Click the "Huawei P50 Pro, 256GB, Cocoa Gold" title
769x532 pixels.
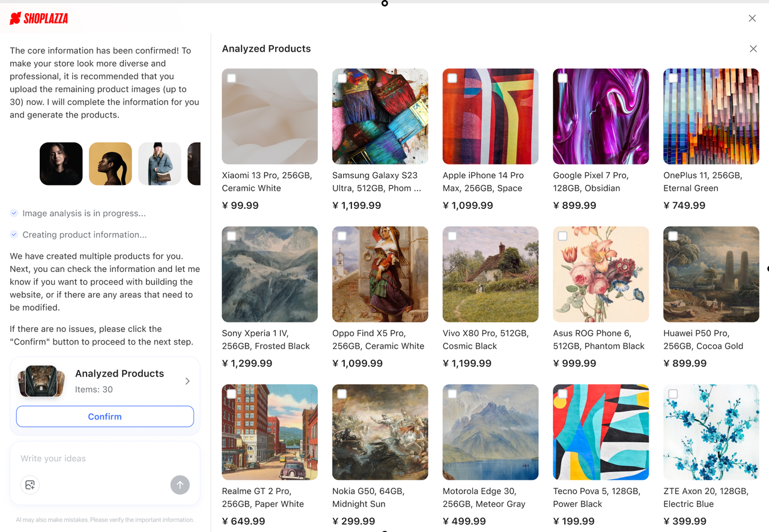[704, 340]
